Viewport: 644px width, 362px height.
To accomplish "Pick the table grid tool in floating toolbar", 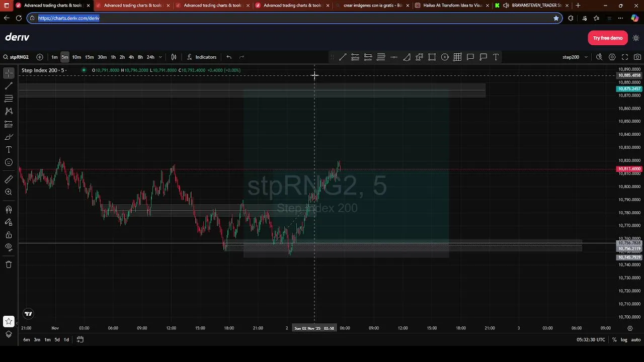I will tap(458, 57).
